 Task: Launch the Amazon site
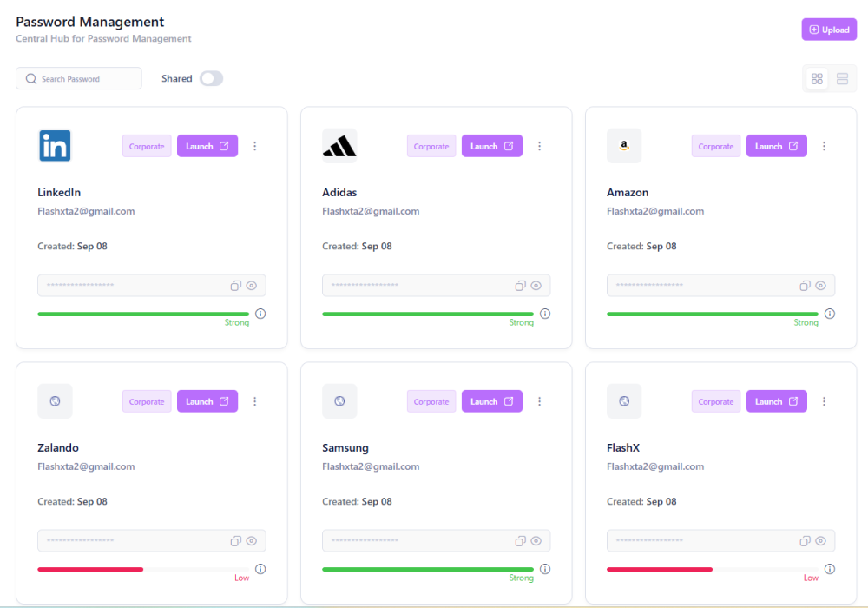(776, 146)
